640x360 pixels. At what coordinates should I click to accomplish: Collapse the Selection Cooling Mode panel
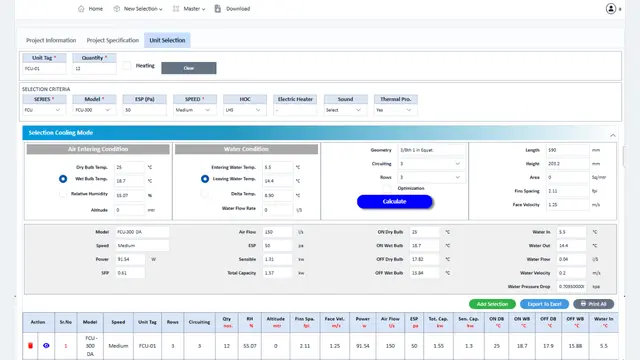pyautogui.click(x=613, y=135)
